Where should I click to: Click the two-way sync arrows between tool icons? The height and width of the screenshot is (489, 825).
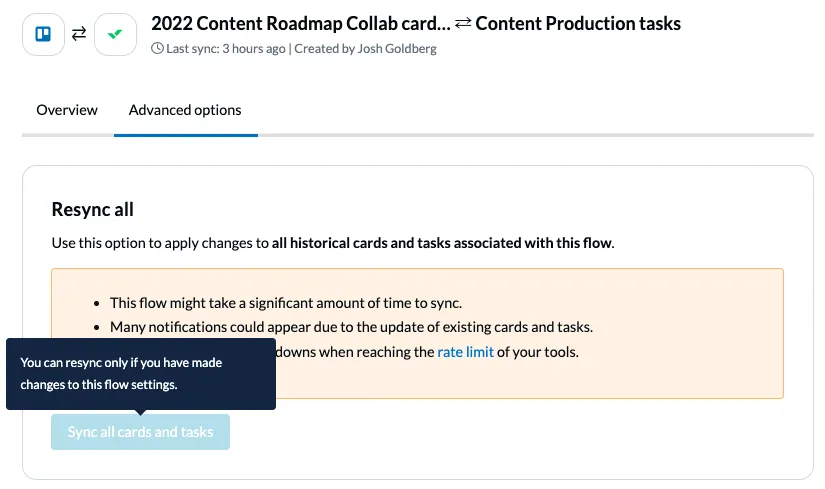pyautogui.click(x=79, y=35)
